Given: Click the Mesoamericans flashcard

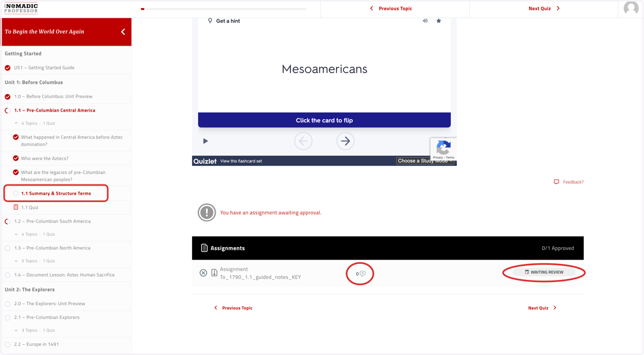Looking at the screenshot, I should point(324,69).
